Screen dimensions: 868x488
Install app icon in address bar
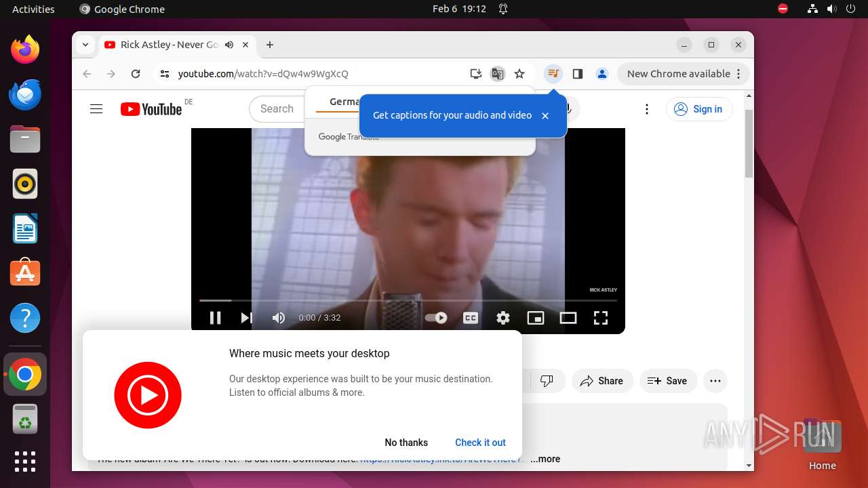[476, 74]
